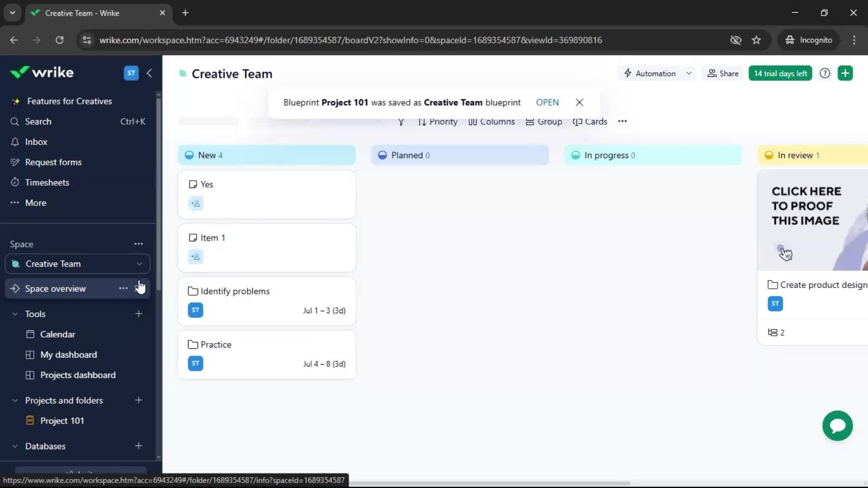
Task: Click 14 trial days left button
Action: click(780, 73)
